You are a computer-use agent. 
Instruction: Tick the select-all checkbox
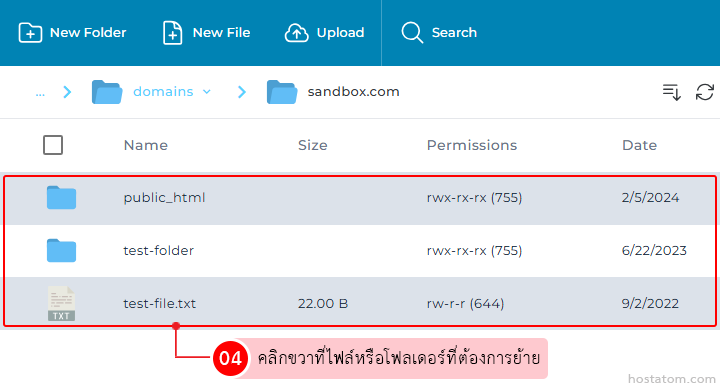click(x=53, y=145)
